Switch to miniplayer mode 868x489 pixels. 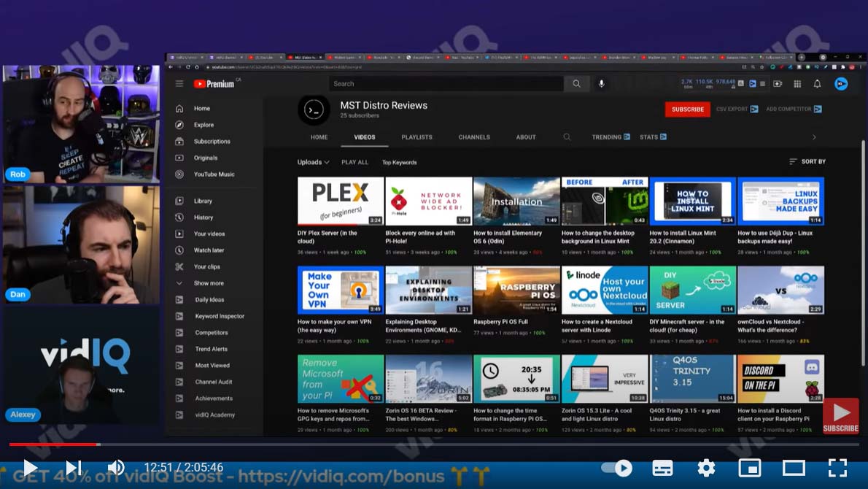coord(750,469)
